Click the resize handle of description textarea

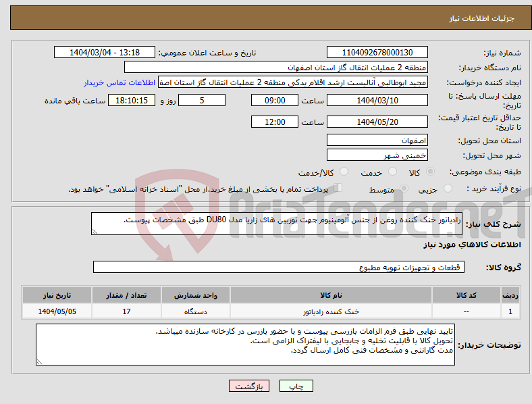point(95,232)
